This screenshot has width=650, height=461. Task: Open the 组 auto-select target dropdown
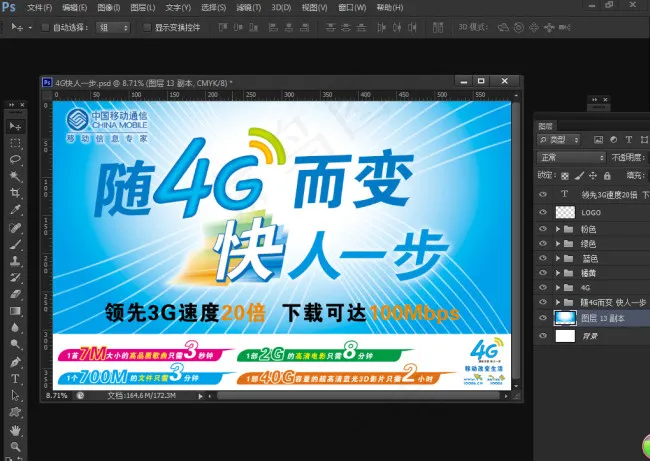(x=113, y=27)
